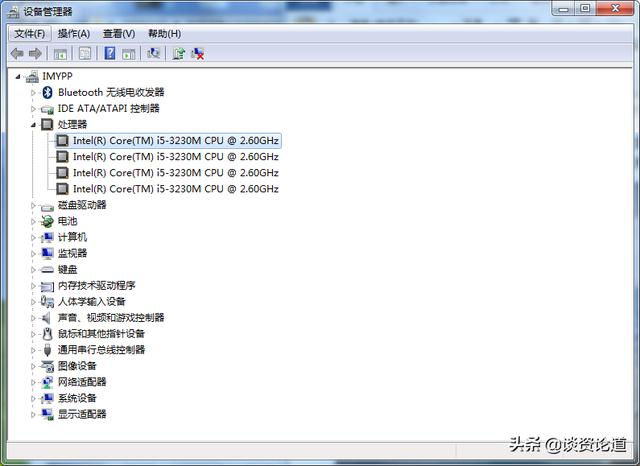The width and height of the screenshot is (640, 466).
Task: Click the show/hide console tree toolbar icon
Action: [60, 53]
